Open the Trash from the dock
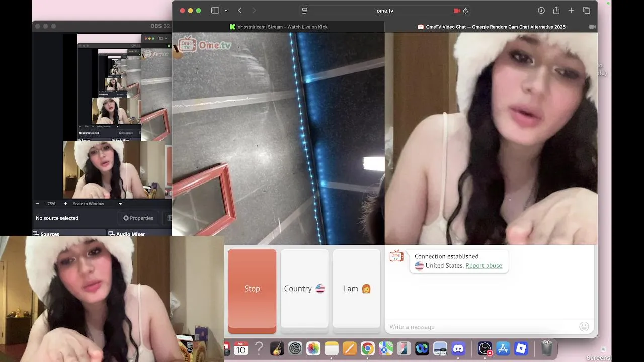Screen dimensions: 644x362 coord(547,348)
